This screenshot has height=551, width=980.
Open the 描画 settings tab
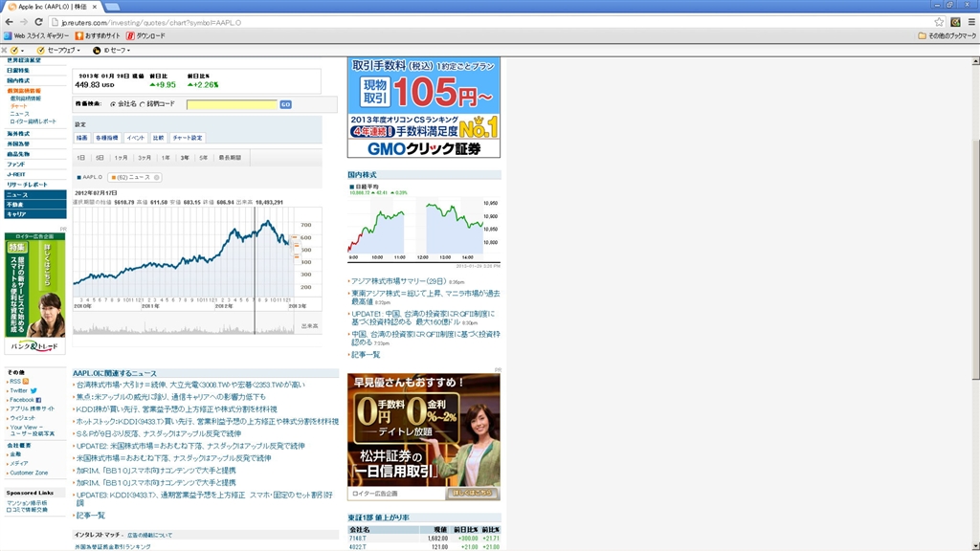(82, 138)
